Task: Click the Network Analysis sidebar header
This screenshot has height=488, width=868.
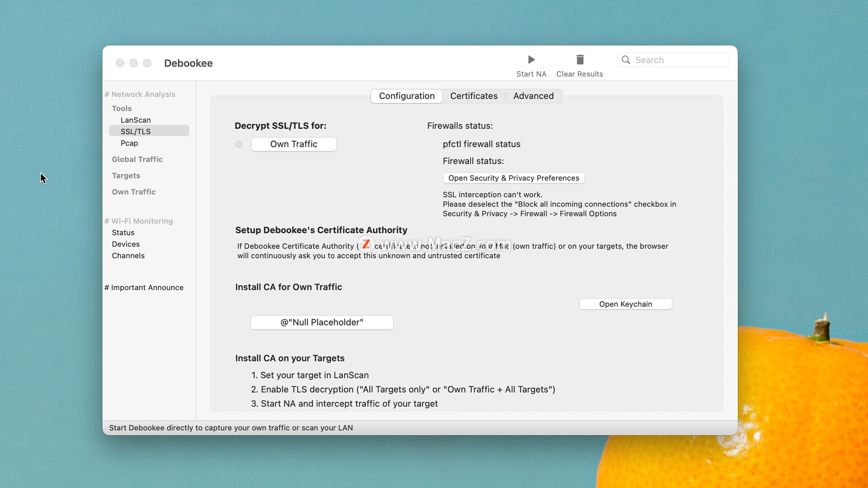Action: pos(140,94)
